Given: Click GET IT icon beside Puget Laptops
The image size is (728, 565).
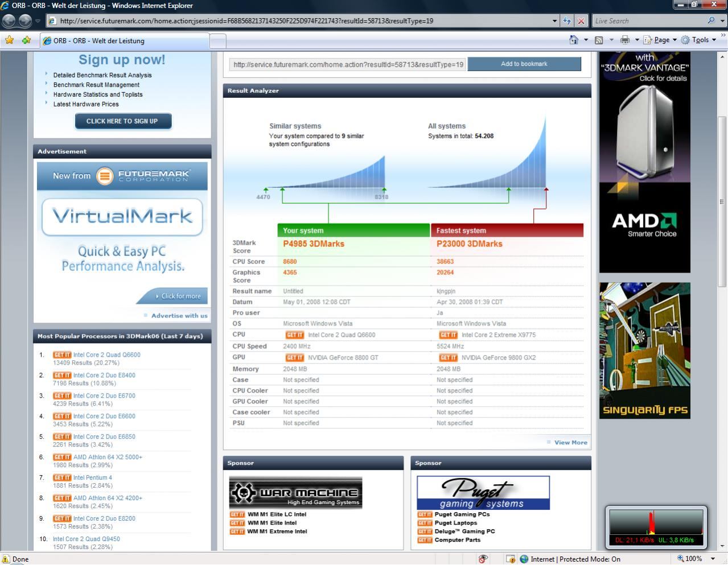Looking at the screenshot, I should pos(425,523).
